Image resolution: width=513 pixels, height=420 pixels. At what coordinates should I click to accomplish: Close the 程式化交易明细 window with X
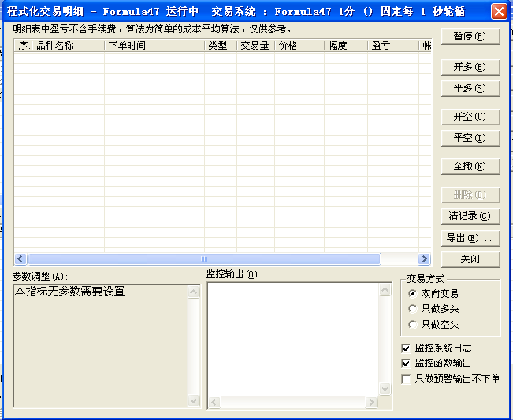point(499,12)
